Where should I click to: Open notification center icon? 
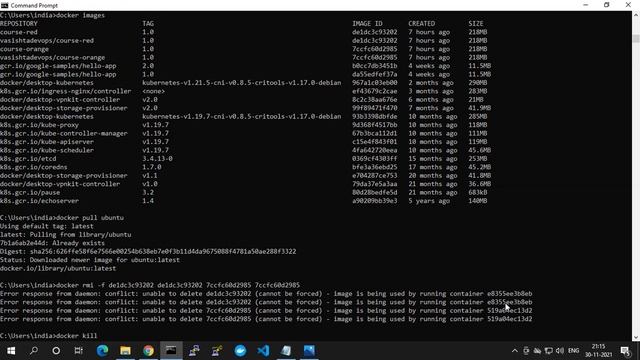(x=625, y=351)
